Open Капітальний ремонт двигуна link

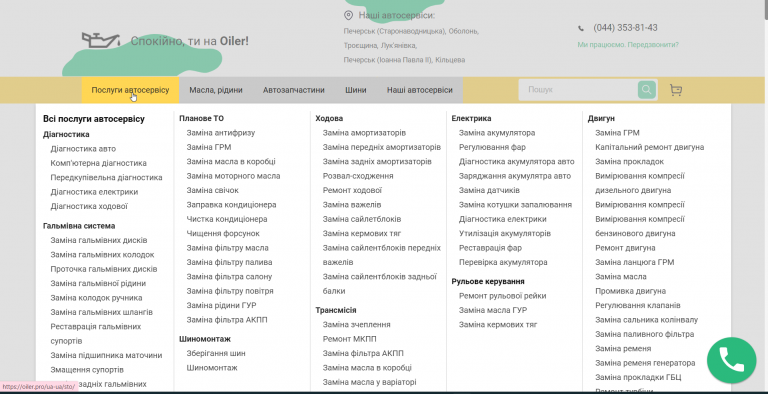pos(649,147)
